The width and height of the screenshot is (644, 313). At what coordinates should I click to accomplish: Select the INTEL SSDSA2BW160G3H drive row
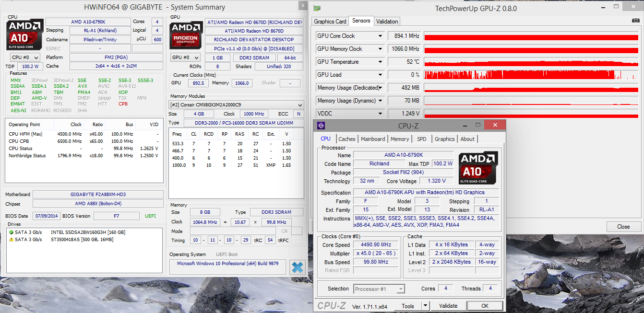pyautogui.click(x=84, y=232)
